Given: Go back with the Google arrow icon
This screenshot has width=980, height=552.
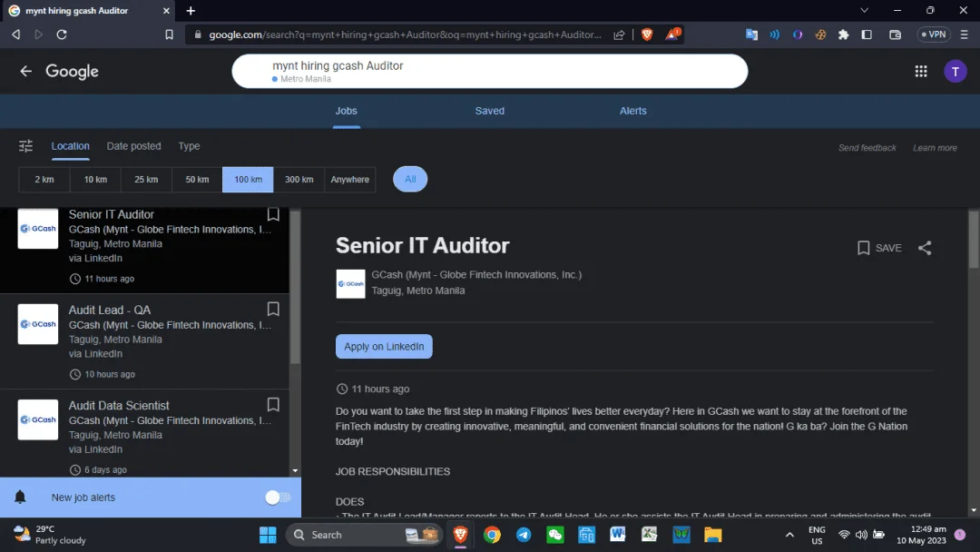Looking at the screenshot, I should point(25,71).
